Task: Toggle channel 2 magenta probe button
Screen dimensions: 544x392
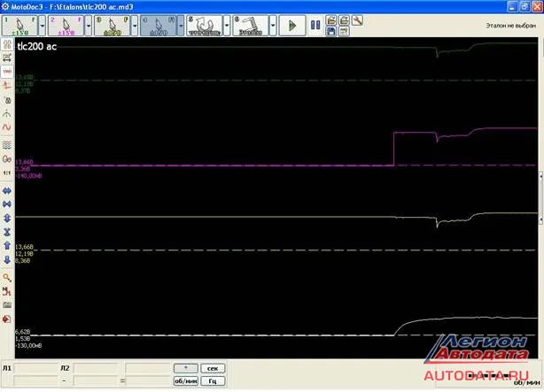Action: (x=66, y=26)
